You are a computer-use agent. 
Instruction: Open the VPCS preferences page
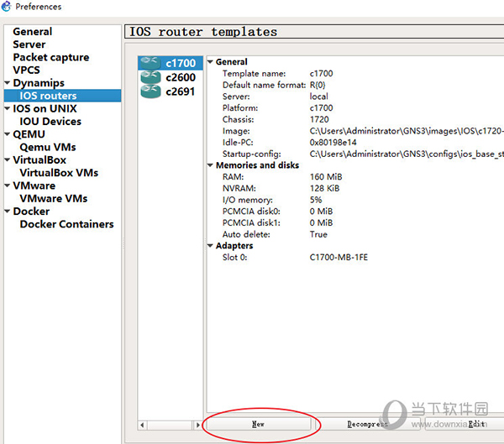point(26,70)
